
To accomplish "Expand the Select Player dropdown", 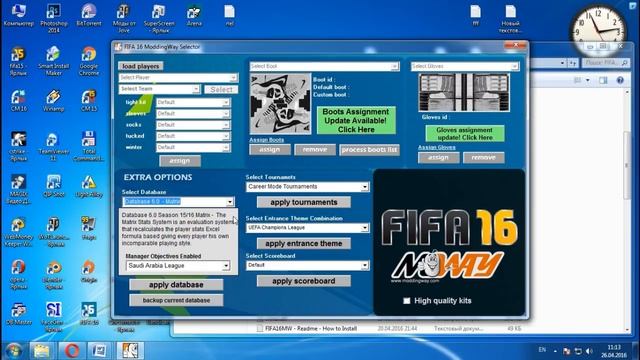I will pyautogui.click(x=233, y=78).
